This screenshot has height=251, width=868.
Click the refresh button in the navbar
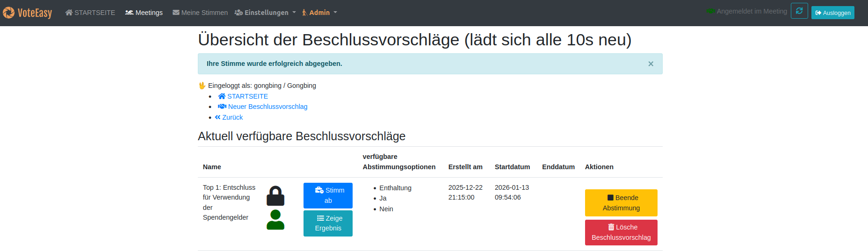(799, 11)
